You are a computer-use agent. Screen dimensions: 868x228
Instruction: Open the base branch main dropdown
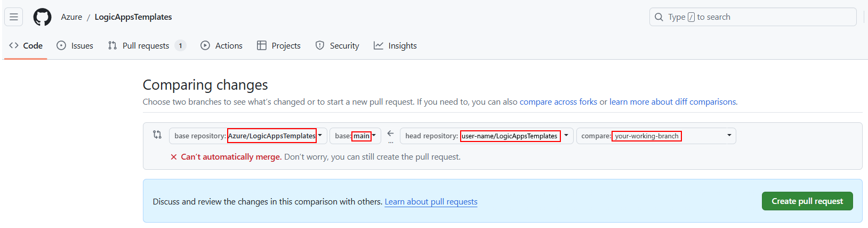tap(355, 136)
